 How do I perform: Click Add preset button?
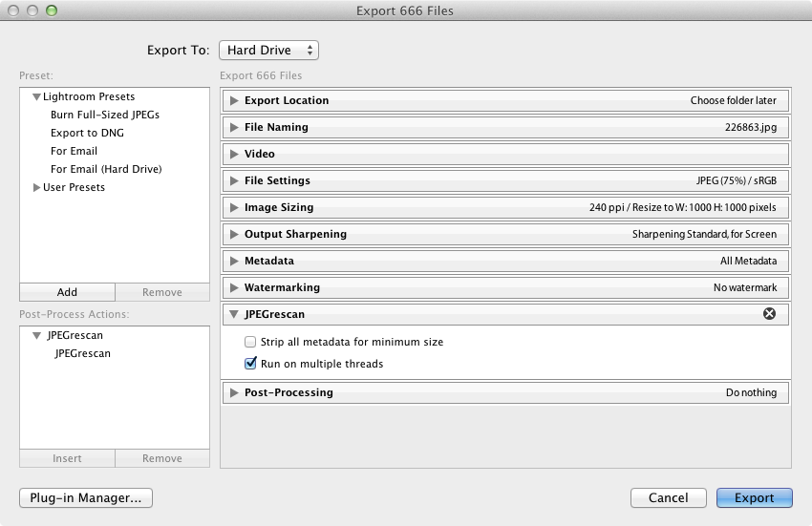click(67, 292)
